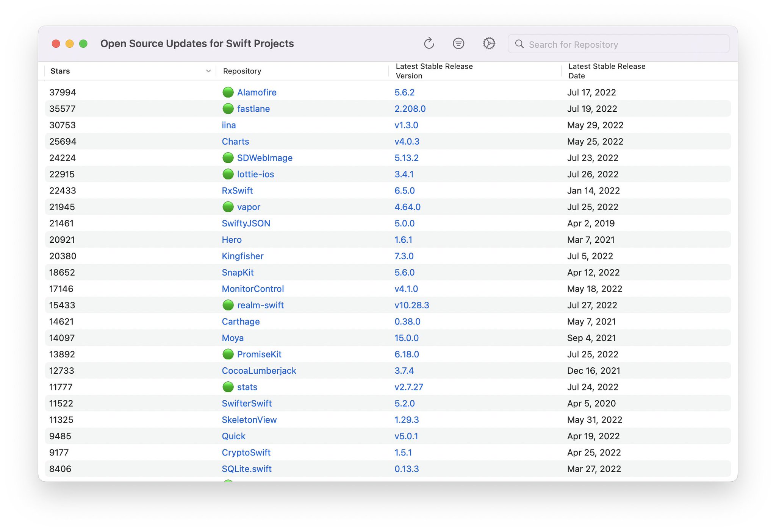Click the Stars column header label
Screen dimensions: 776x532
click(x=60, y=71)
